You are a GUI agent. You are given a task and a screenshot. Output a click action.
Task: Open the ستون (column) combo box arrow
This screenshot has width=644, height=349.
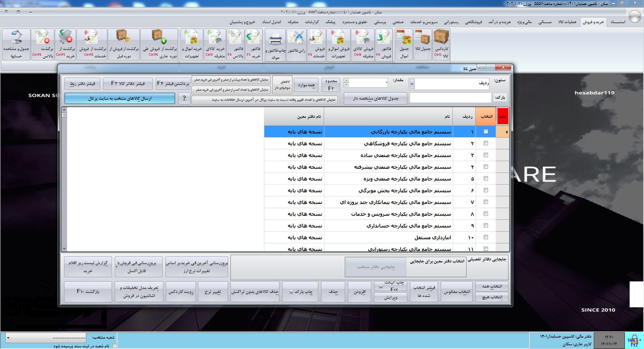click(412, 84)
